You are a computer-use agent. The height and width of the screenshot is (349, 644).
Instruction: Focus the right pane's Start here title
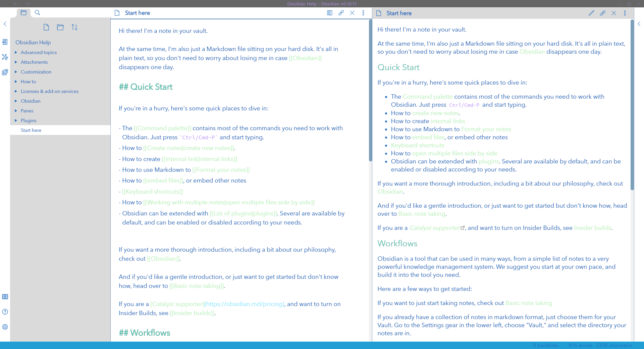pyautogui.click(x=399, y=13)
